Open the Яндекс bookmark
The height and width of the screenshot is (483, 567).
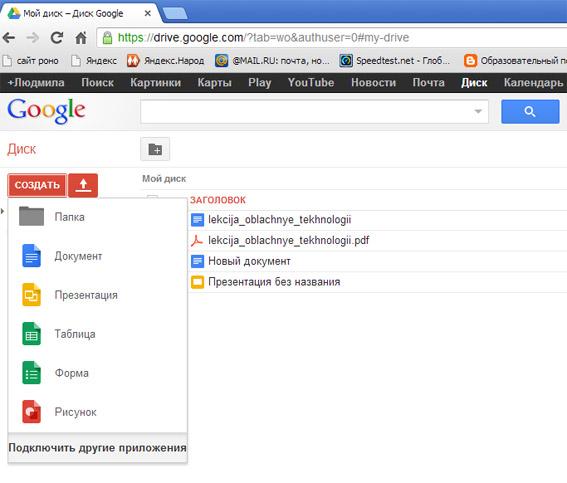[94, 61]
